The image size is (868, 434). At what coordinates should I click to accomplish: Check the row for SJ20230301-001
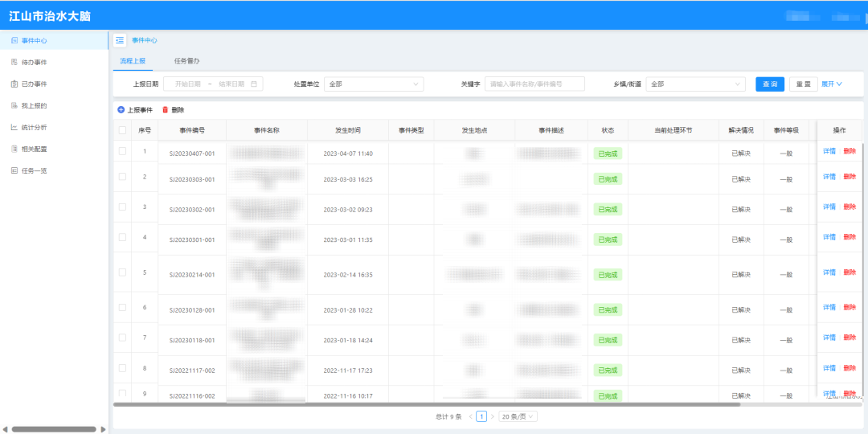tap(122, 237)
